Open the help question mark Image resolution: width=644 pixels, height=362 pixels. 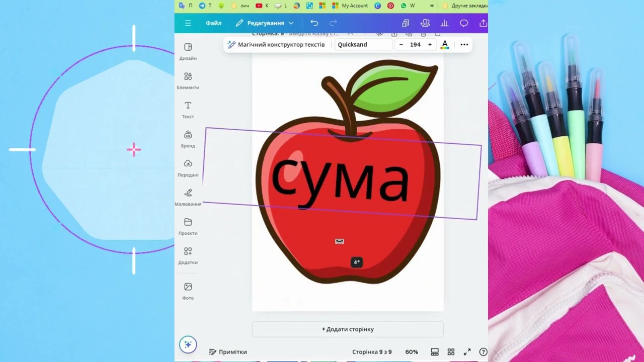coord(483,352)
